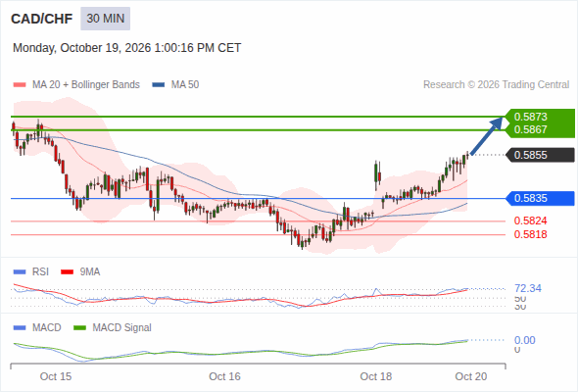Click the Oct 18 time axis label
Screen dimensions: 578x392
point(376,376)
